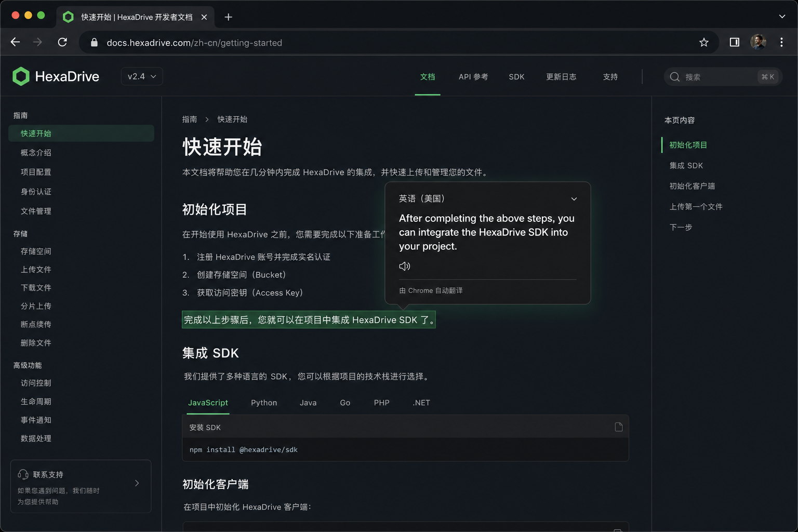The width and height of the screenshot is (798, 532).
Task: Focus the 搜索 search field
Action: click(723, 77)
